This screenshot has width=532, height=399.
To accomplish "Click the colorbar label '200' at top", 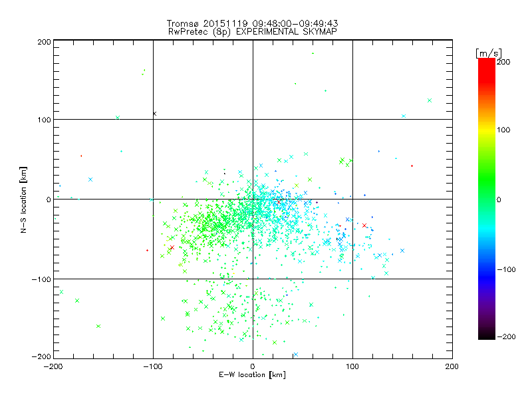I will [x=503, y=62].
